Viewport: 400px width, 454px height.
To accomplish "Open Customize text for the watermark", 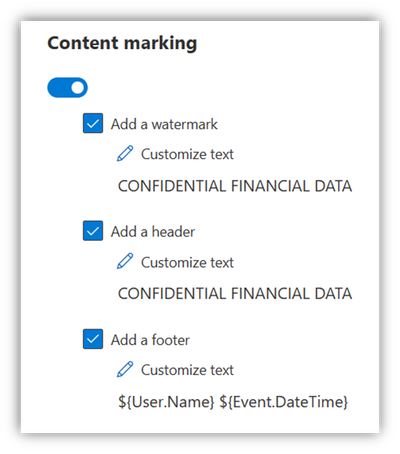I will 187,154.
